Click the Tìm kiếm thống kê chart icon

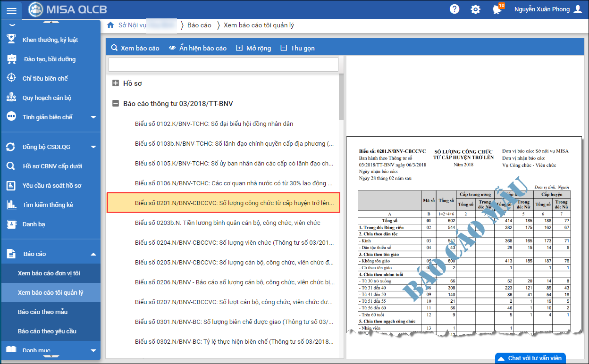click(x=11, y=205)
